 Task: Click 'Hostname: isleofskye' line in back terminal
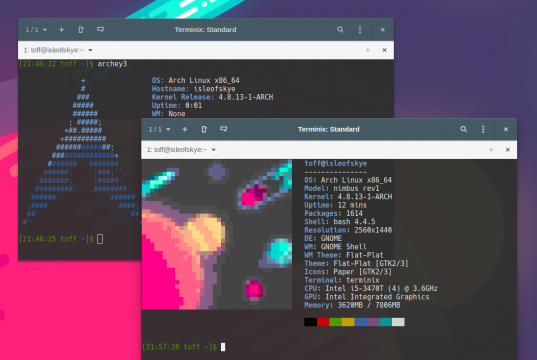coord(193,89)
